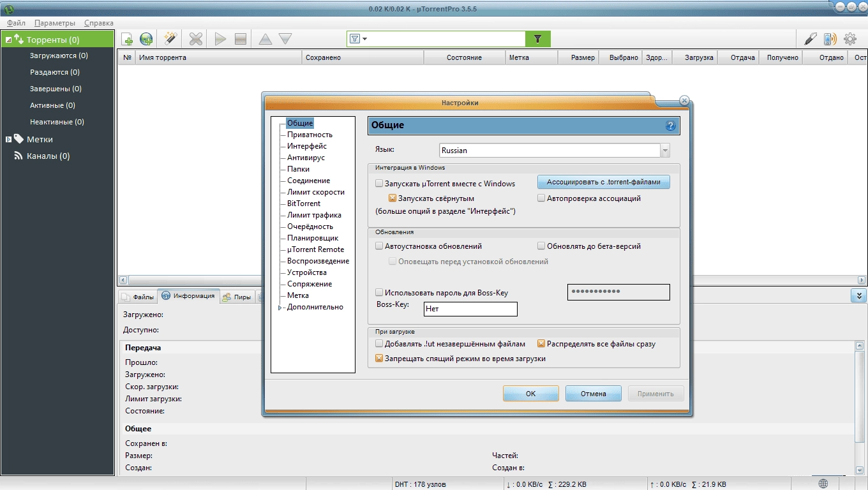Sort by Состояние column header
This screenshot has height=490, width=868.
[464, 57]
